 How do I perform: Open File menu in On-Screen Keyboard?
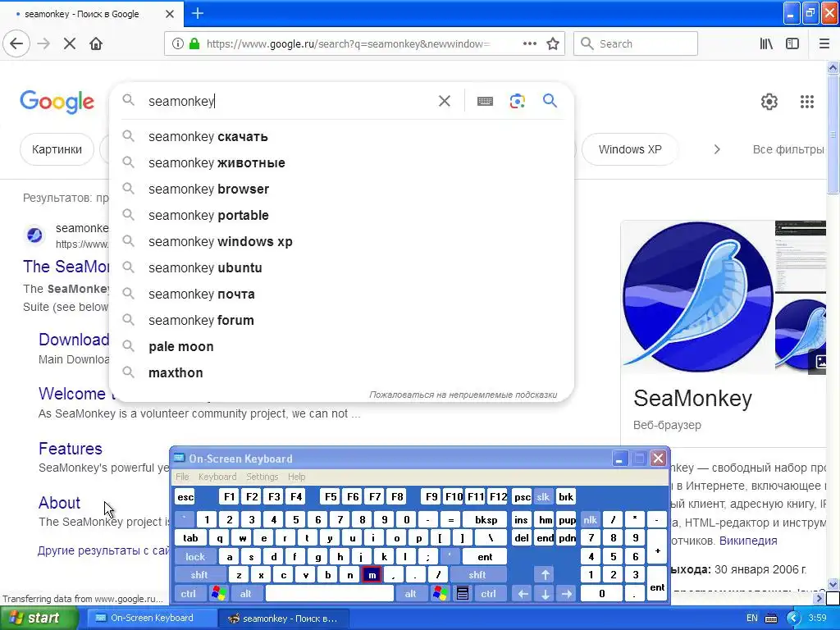click(x=182, y=477)
